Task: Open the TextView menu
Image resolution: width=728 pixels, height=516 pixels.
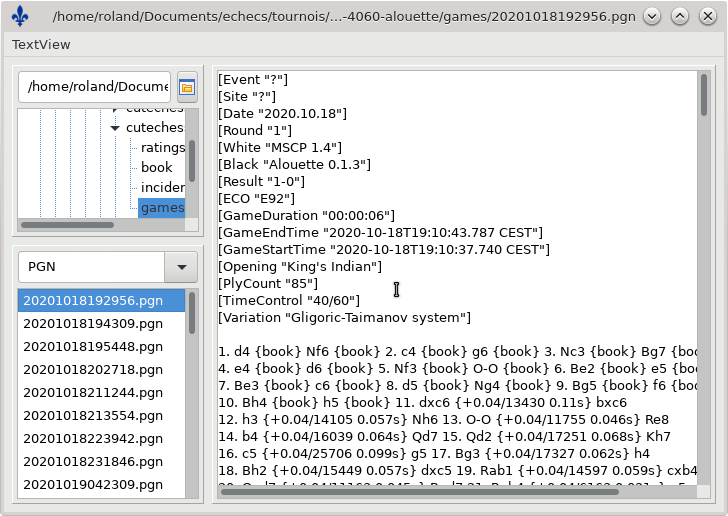Action: tap(41, 45)
